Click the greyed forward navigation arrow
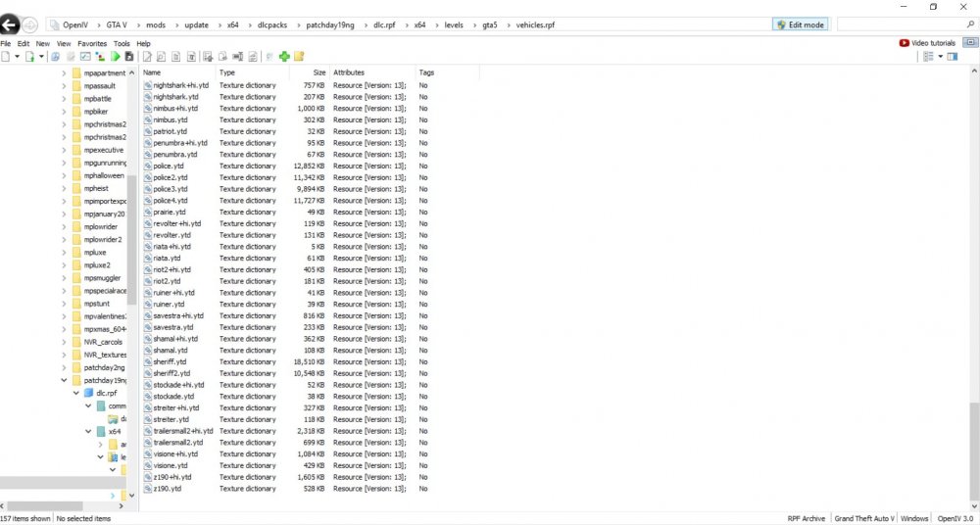 29,25
